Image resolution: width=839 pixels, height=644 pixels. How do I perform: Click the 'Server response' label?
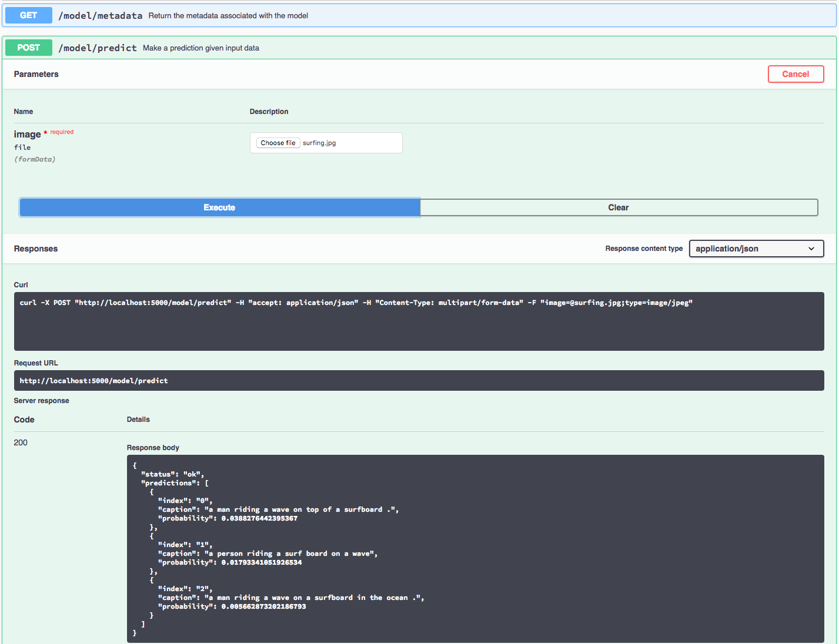(41, 401)
